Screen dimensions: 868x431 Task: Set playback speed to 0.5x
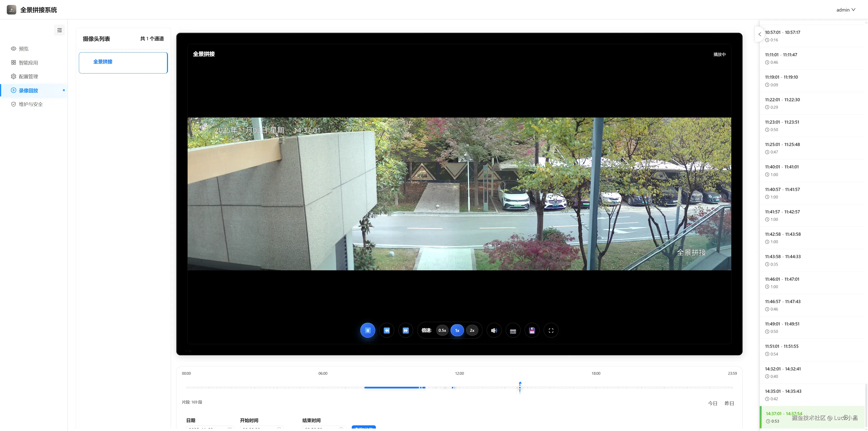point(442,330)
